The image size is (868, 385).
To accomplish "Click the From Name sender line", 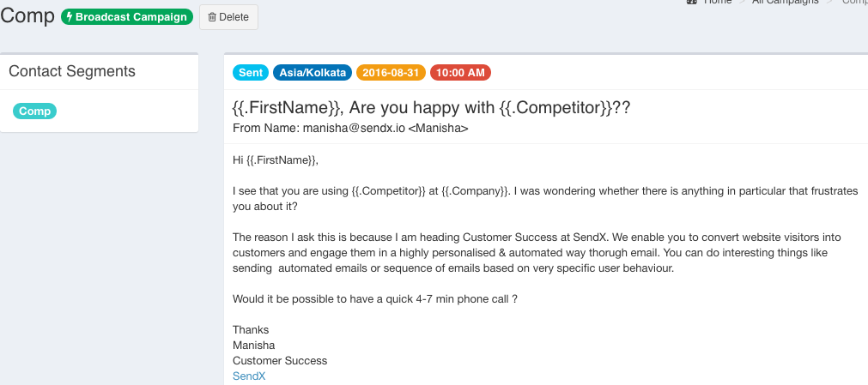I will [x=350, y=129].
